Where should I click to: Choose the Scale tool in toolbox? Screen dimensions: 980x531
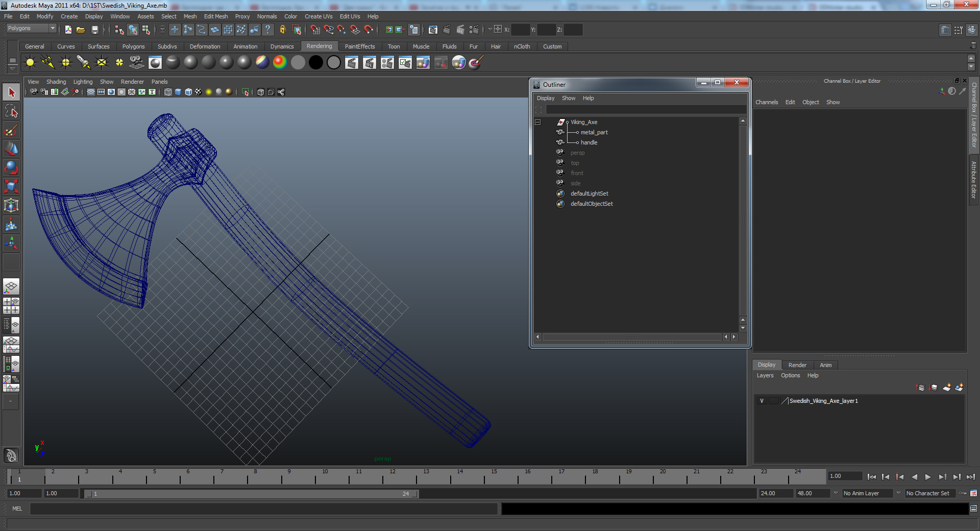pos(11,186)
